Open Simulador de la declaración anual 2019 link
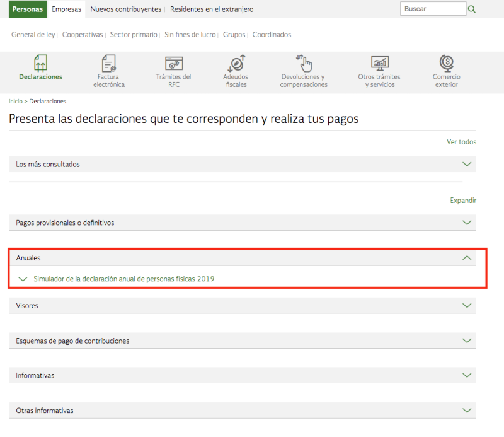The height and width of the screenshot is (437, 504). point(123,279)
